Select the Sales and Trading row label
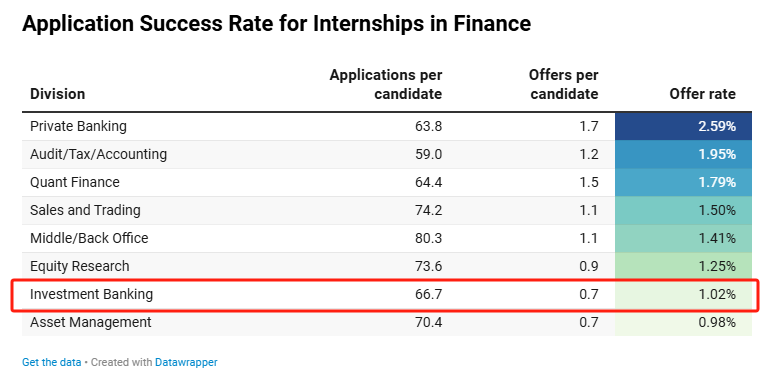 point(85,210)
